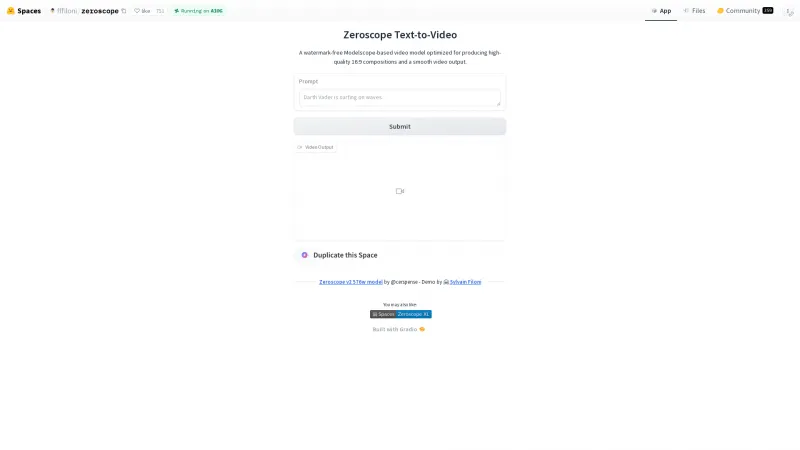
Task: Click the Prompt textarea resize handle
Action: click(498, 104)
